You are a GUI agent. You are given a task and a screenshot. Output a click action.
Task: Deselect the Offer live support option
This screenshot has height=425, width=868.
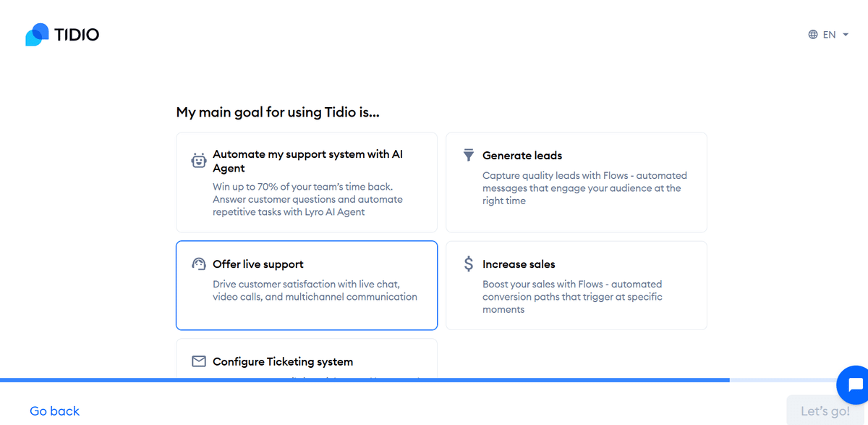306,285
